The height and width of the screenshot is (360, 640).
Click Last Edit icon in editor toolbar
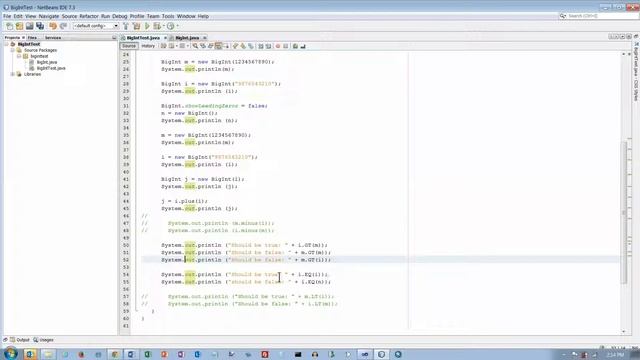tap(163, 46)
